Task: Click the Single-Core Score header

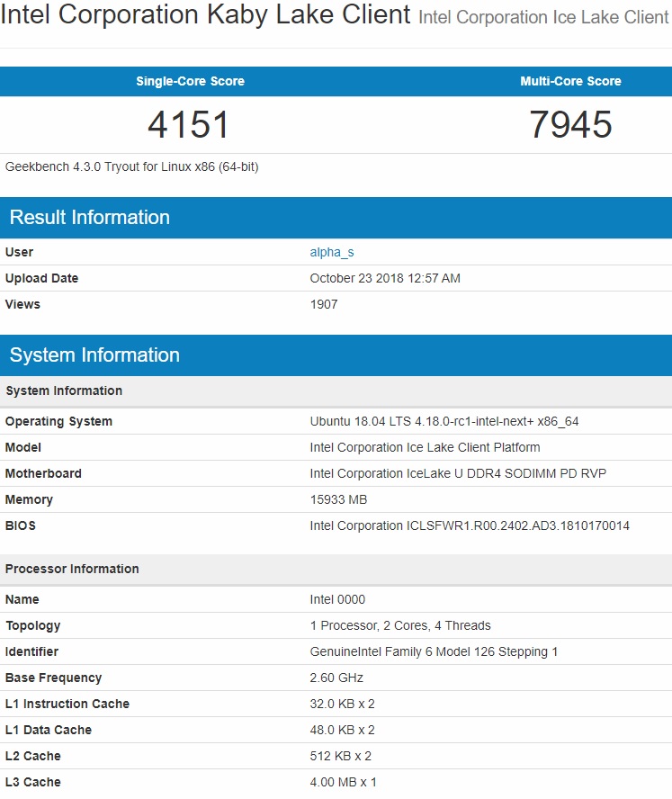Action: pos(190,81)
